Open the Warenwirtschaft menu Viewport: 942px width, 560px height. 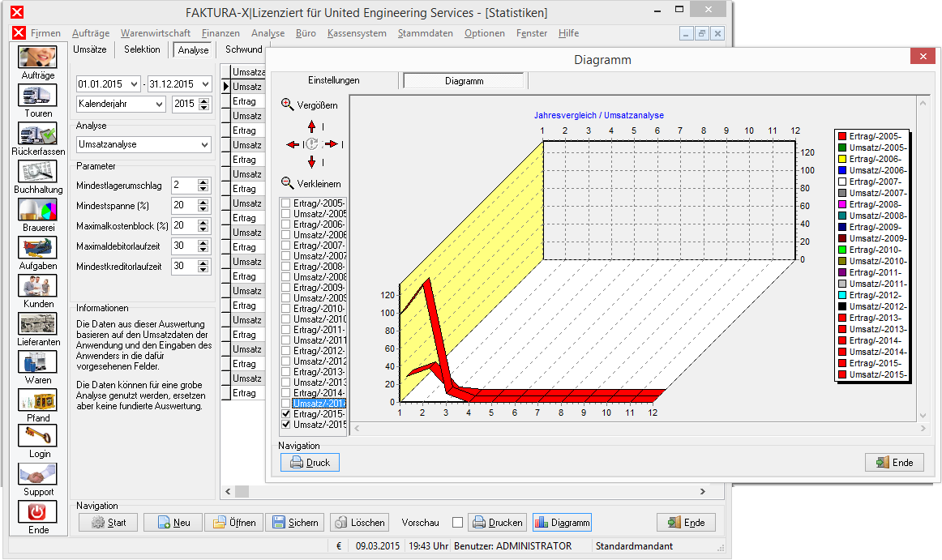pyautogui.click(x=155, y=33)
